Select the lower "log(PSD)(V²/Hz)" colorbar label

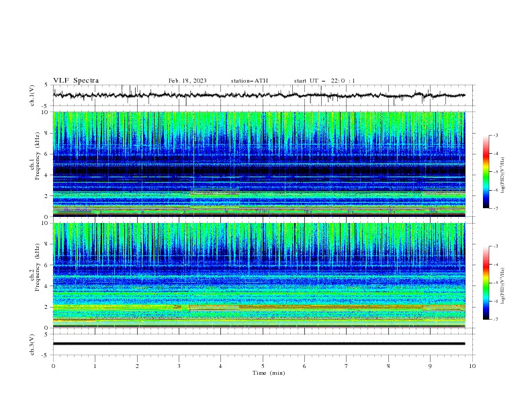click(x=503, y=286)
